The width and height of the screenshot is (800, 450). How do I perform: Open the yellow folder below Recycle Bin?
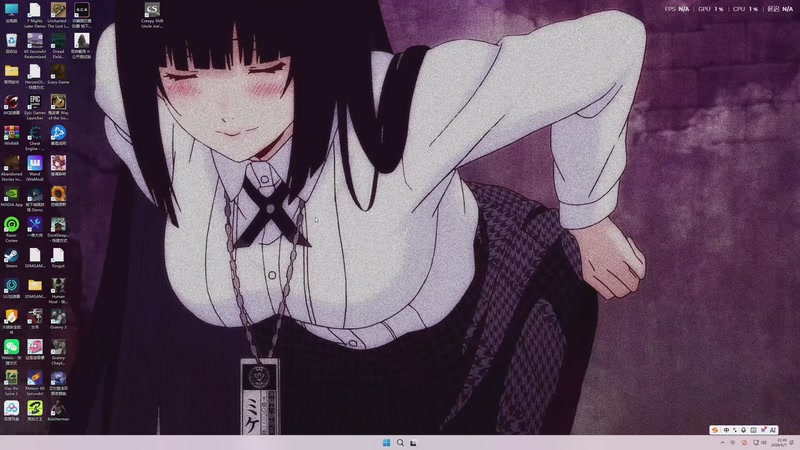11,74
